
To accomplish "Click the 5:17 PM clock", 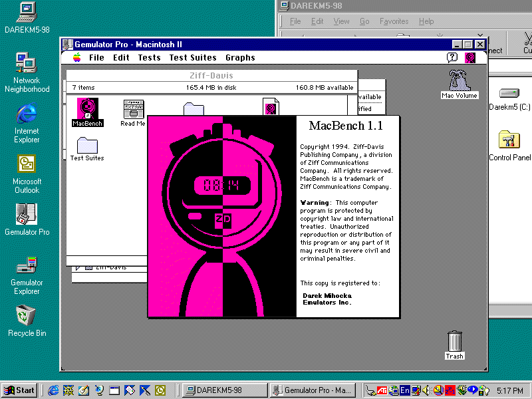I will (510, 390).
